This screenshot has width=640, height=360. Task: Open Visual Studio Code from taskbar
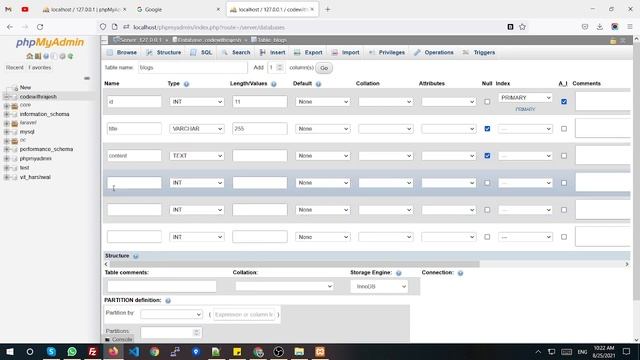(x=134, y=351)
